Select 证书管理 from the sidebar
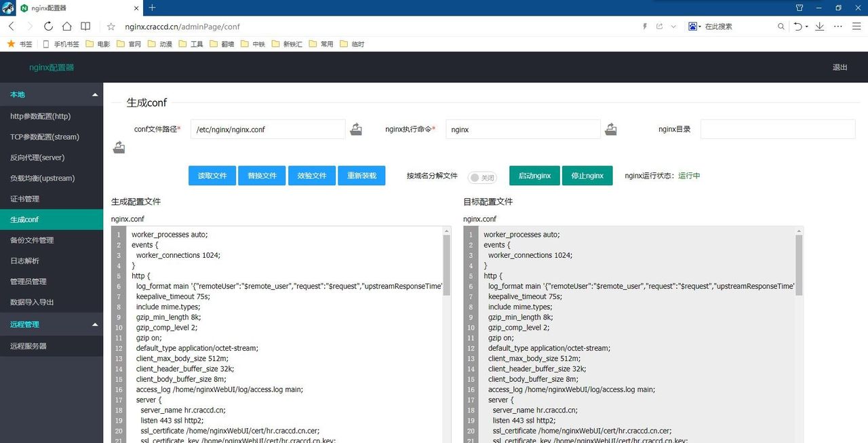 click(x=24, y=199)
